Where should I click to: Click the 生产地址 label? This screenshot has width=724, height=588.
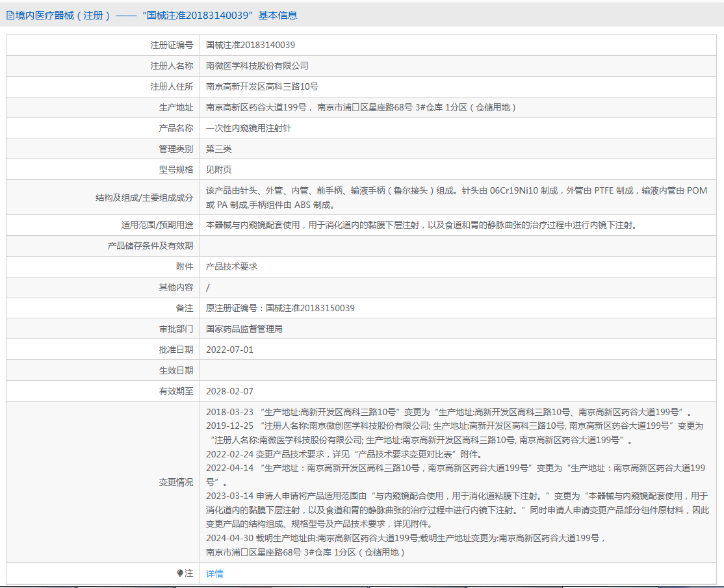pyautogui.click(x=176, y=108)
